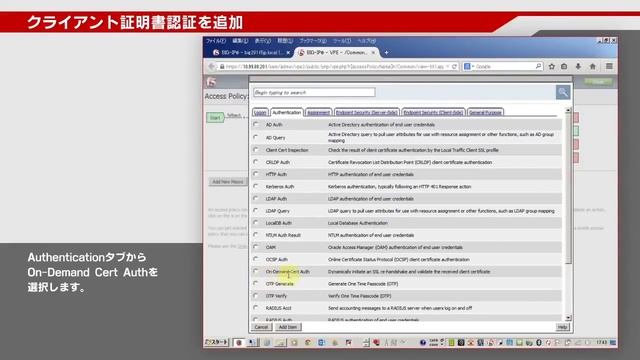Select the LDAP Query radio button
640x360 pixels.
pyautogui.click(x=256, y=210)
